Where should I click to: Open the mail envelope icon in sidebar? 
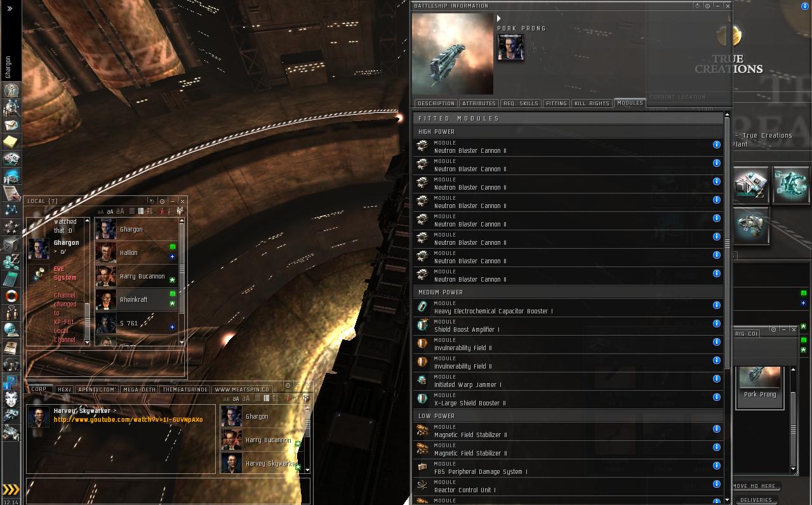[11, 124]
